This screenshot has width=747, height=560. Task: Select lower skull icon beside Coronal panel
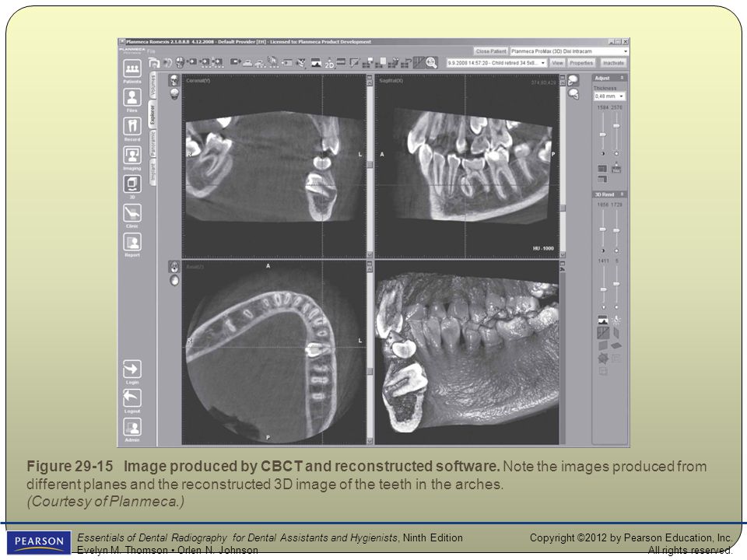174,94
